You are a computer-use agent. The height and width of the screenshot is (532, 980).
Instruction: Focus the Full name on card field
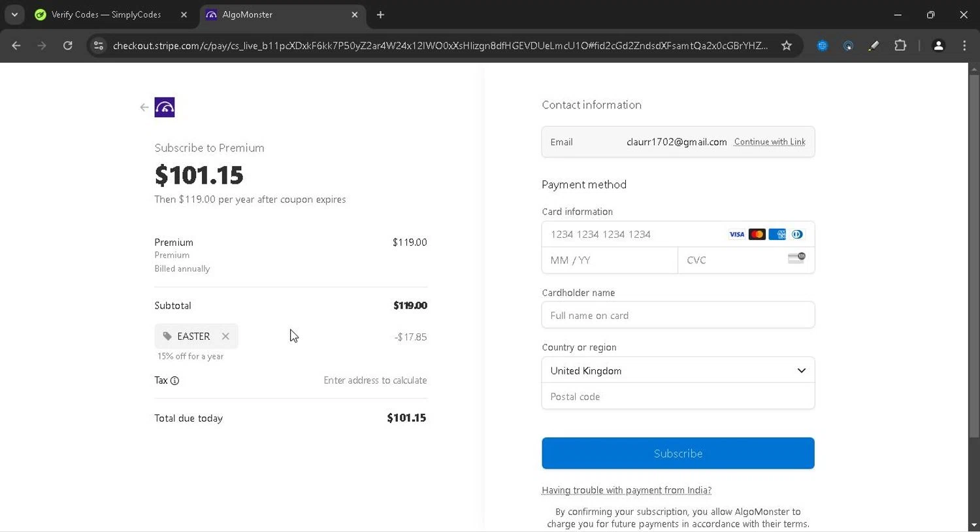pyautogui.click(x=678, y=315)
